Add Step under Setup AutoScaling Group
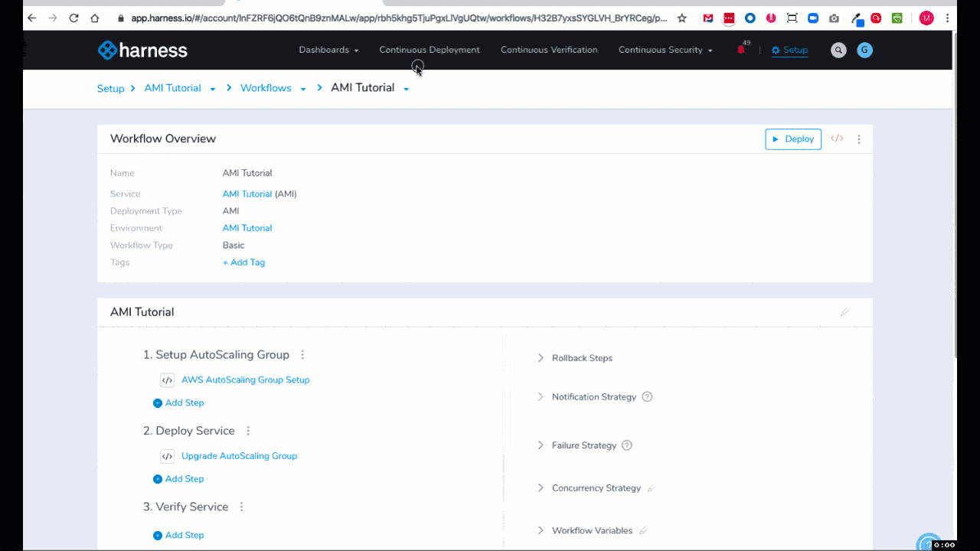This screenshot has width=980, height=551. click(x=178, y=403)
